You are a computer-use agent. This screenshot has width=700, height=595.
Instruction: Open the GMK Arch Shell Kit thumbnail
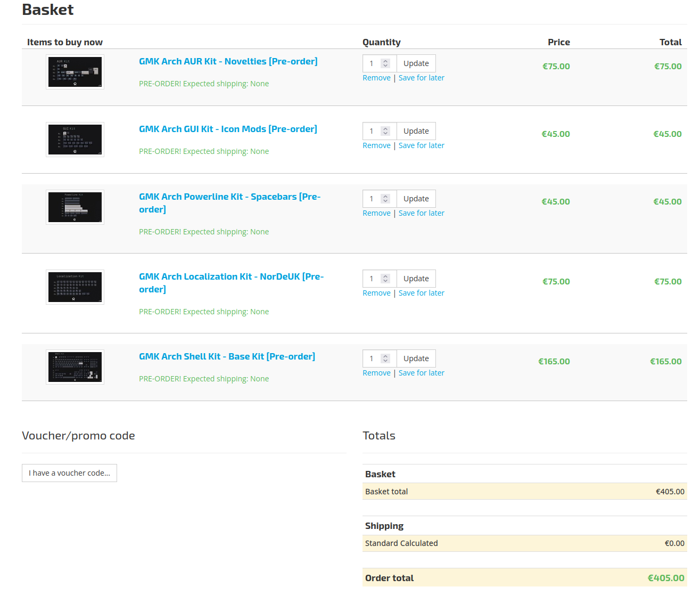point(75,367)
